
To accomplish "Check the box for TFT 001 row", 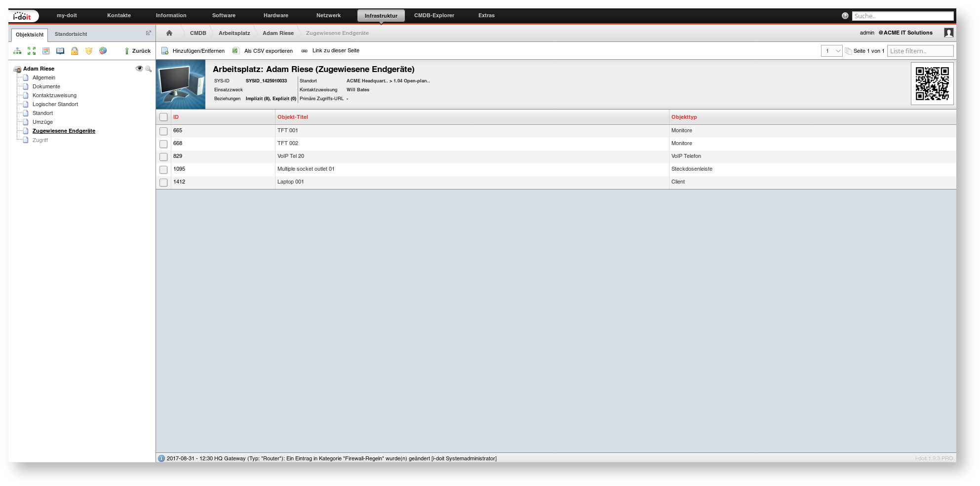I will tap(163, 131).
